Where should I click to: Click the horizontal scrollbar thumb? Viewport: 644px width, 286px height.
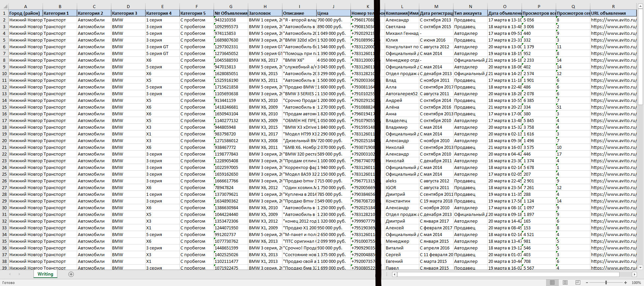[508, 274]
